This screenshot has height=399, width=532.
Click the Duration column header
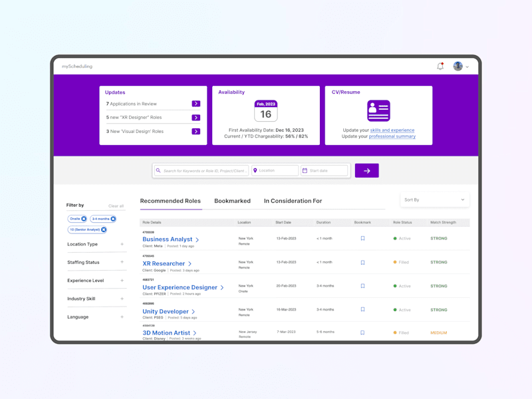[x=323, y=223]
